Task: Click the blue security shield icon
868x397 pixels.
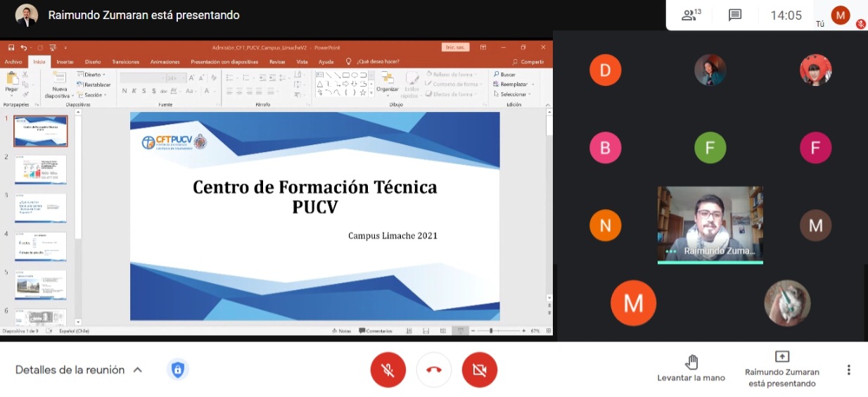Action: tap(178, 370)
